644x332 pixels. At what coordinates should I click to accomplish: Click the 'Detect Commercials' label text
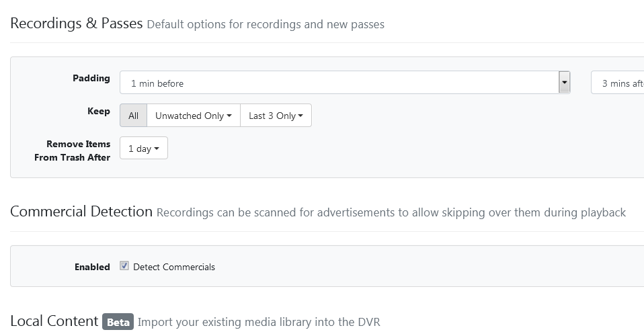tap(174, 267)
